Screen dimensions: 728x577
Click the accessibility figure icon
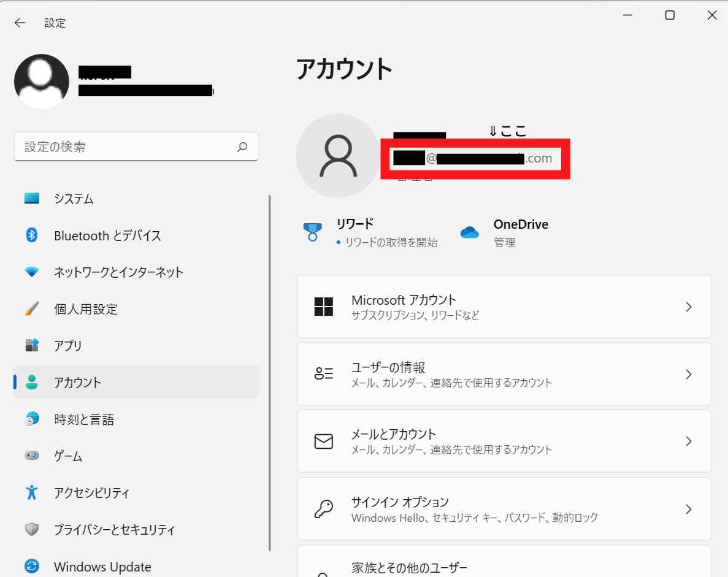tap(32, 492)
